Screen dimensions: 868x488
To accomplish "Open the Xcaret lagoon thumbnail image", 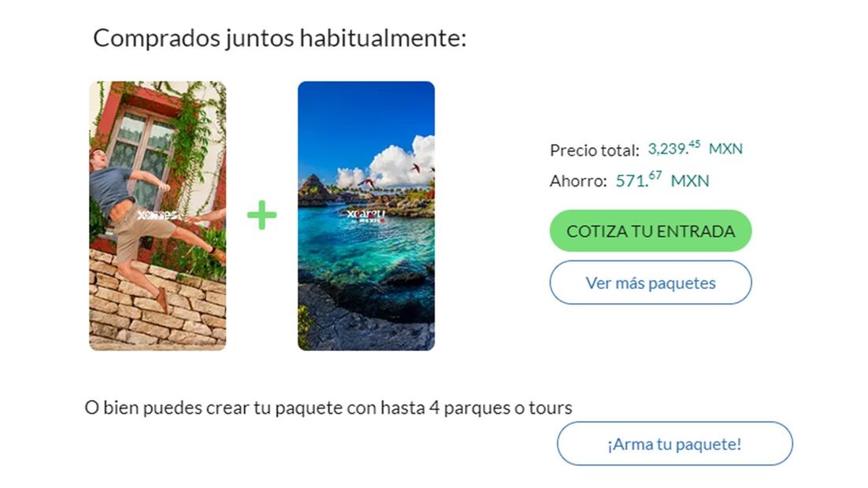I will [x=366, y=216].
